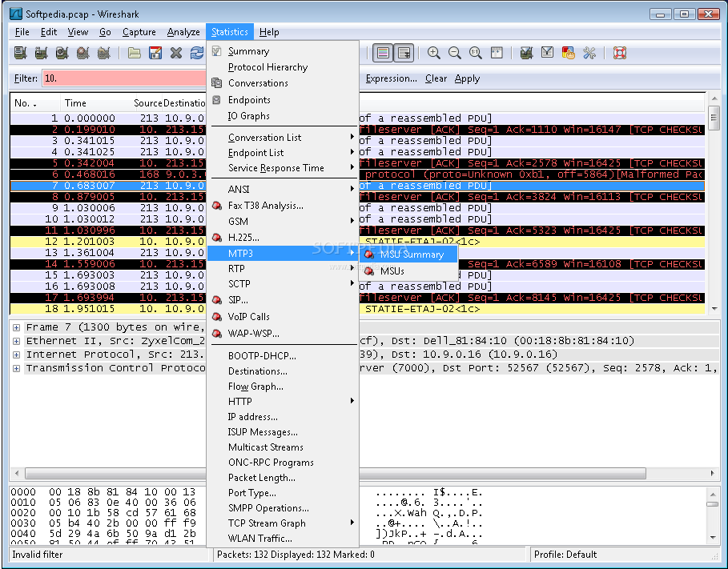The width and height of the screenshot is (728, 569).
Task: Click the WAP-WSP entry icon
Action: tap(217, 333)
